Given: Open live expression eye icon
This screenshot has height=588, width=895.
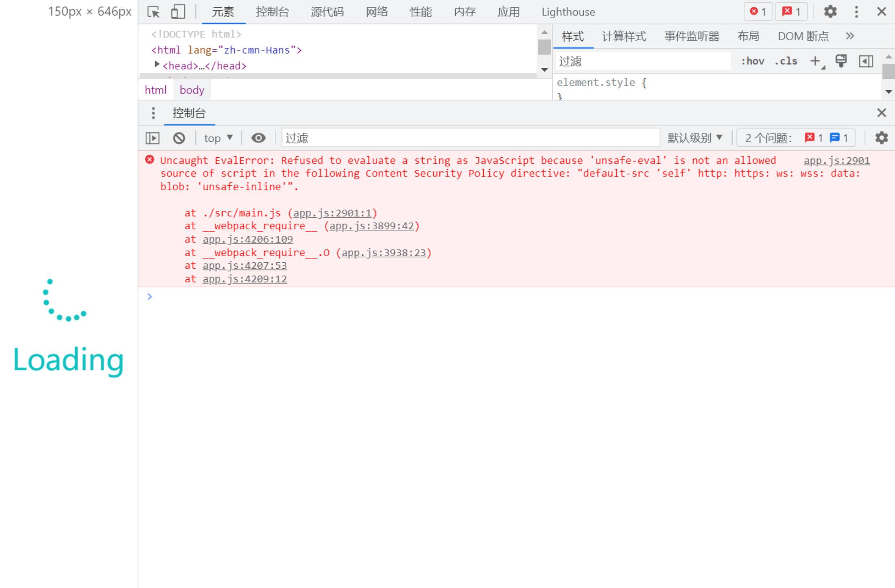Looking at the screenshot, I should [x=258, y=138].
